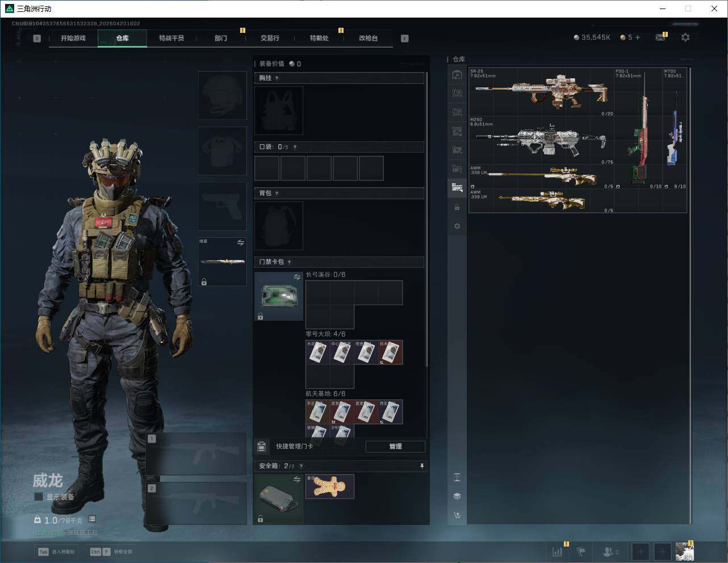This screenshot has width=728, height=563.
Task: Open the 部门 tab
Action: 221,38
